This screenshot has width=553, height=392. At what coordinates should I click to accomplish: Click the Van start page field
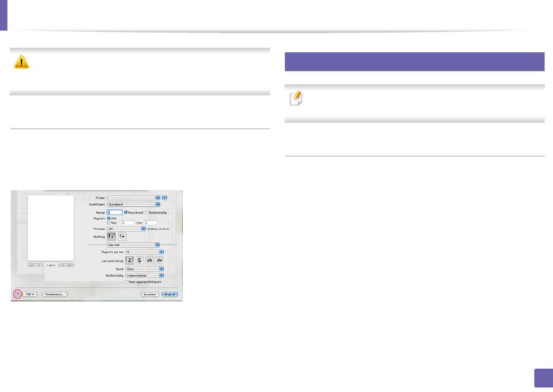tap(127, 223)
